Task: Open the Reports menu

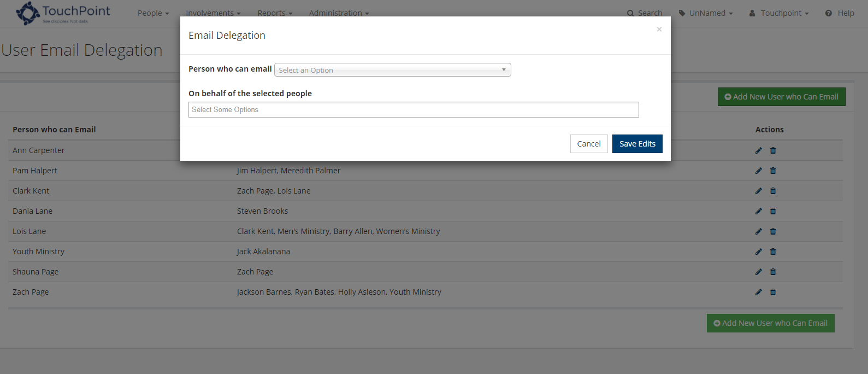Action: click(275, 13)
